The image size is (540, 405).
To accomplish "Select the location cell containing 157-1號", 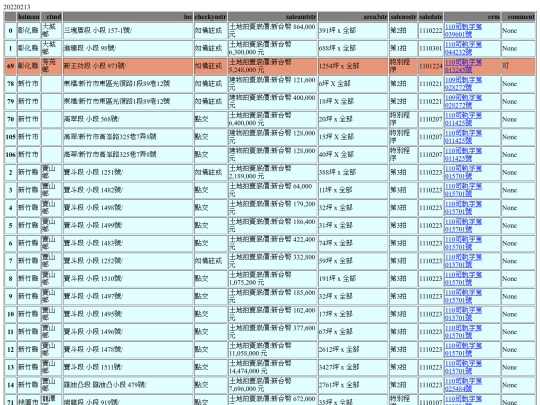I will (x=128, y=31).
